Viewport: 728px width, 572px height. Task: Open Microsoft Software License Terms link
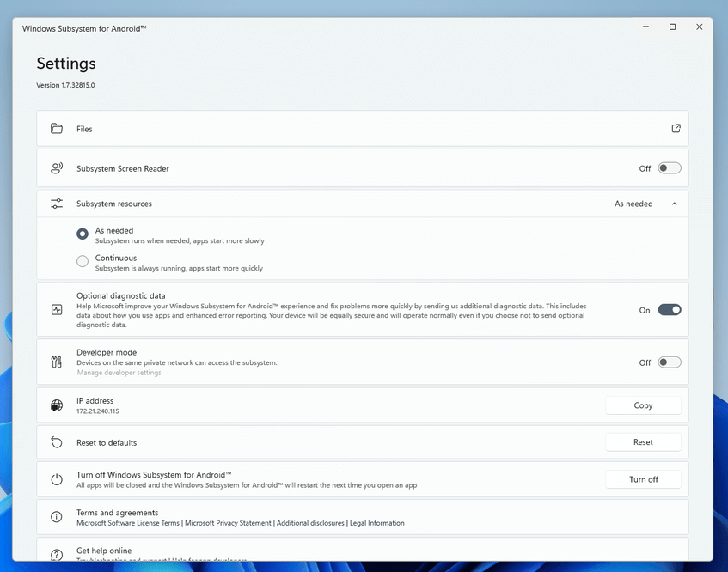128,523
